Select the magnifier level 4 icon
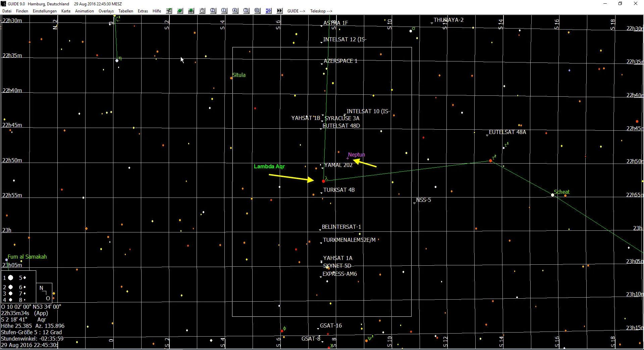644x350 pixels. click(x=235, y=11)
